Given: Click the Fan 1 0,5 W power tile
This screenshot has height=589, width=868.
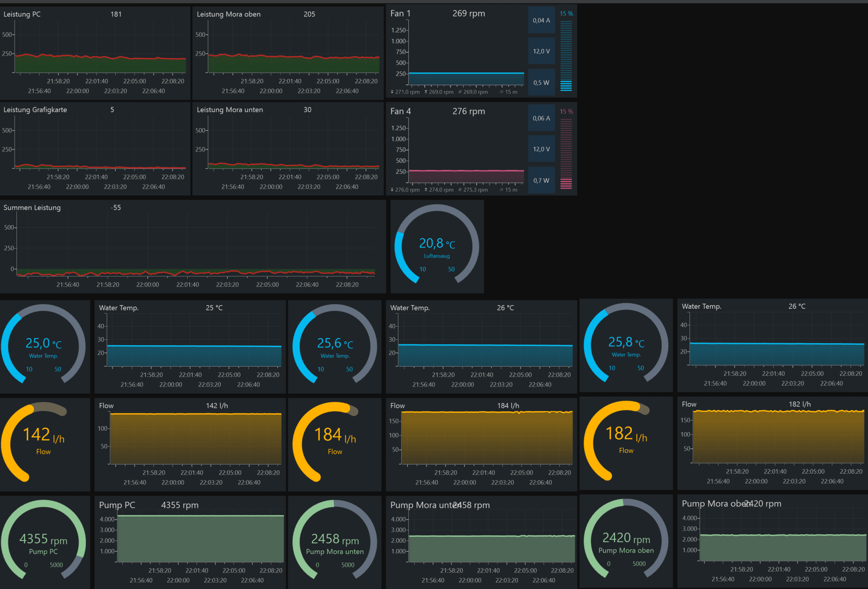Looking at the screenshot, I should 541,83.
